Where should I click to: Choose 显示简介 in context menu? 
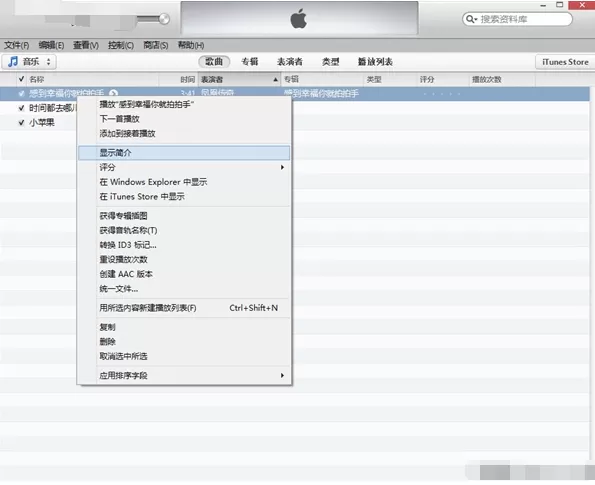(184, 153)
